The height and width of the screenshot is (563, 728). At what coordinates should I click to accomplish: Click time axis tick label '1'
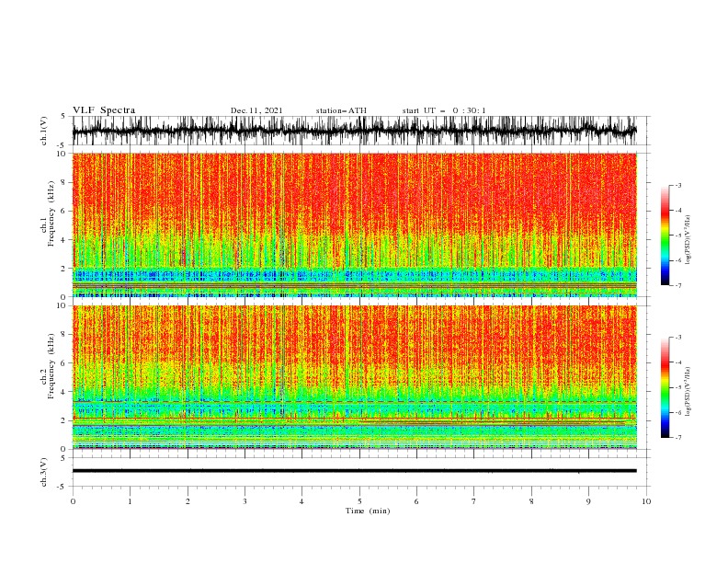tap(130, 501)
